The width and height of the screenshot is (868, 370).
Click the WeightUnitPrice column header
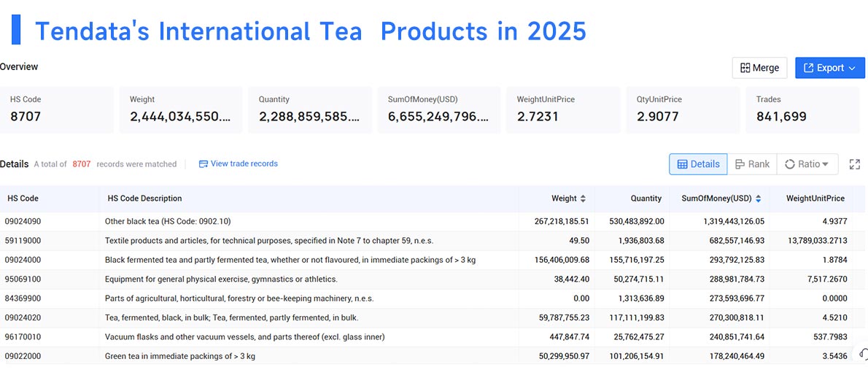tap(815, 199)
